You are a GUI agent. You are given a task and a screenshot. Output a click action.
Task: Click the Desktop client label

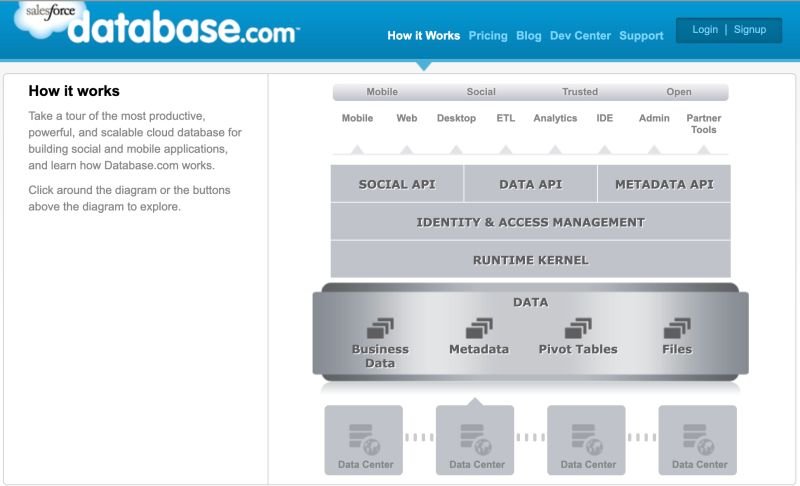click(x=456, y=118)
